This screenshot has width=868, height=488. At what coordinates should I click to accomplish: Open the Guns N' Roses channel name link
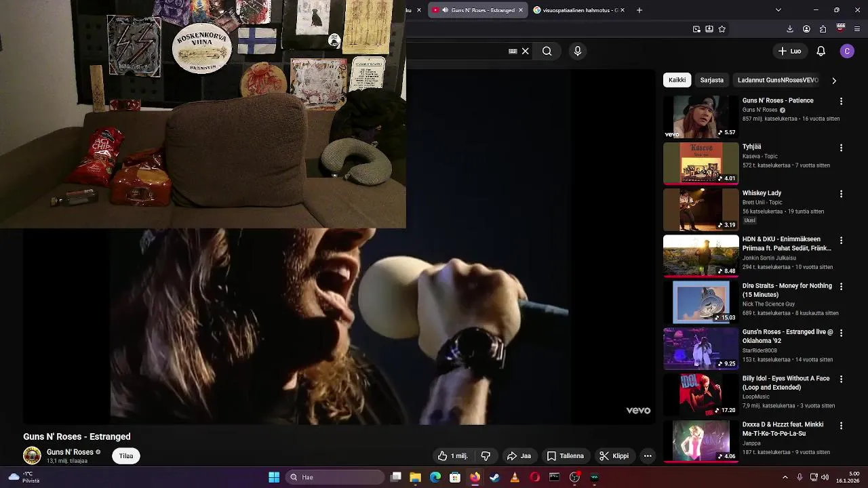[70, 452]
